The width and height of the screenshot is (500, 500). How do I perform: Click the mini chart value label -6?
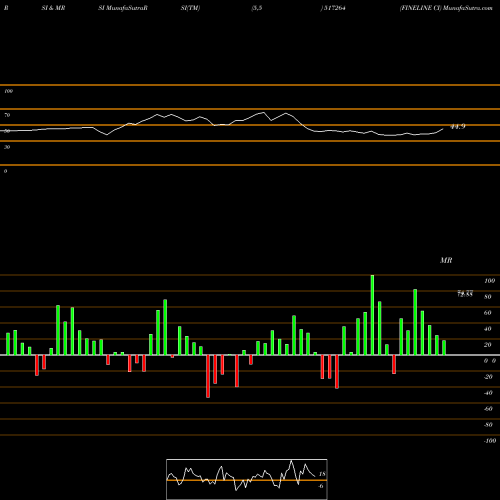(x=321, y=486)
